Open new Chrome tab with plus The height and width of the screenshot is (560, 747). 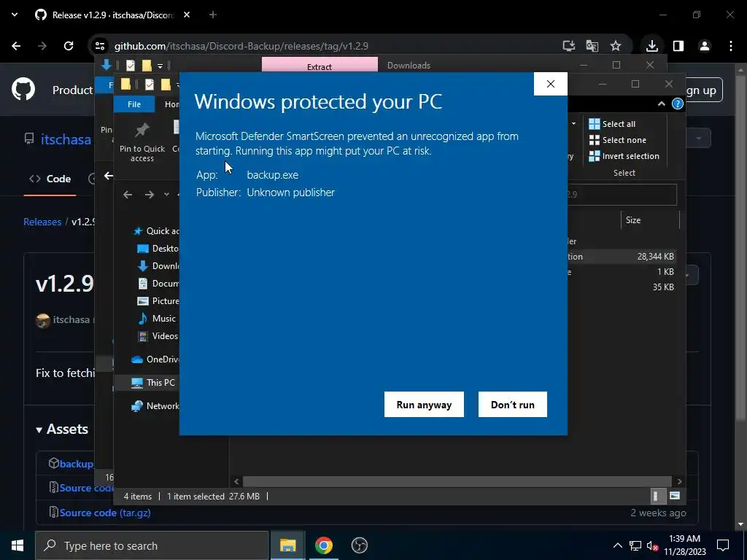213,15
